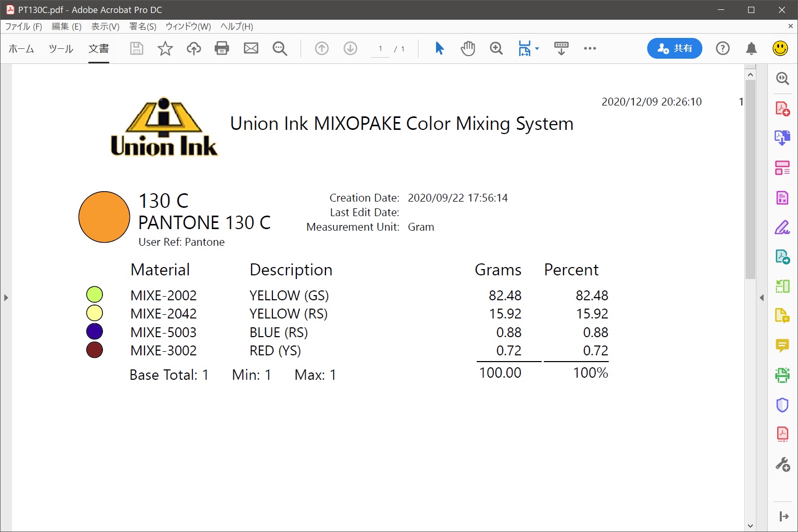Open the ファイル (F) menu
This screenshot has height=532, width=798.
click(23, 26)
